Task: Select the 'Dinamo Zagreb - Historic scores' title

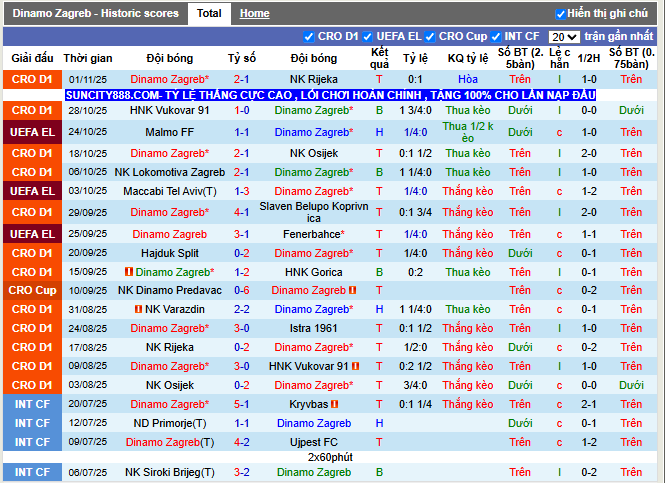Action: pyautogui.click(x=95, y=13)
